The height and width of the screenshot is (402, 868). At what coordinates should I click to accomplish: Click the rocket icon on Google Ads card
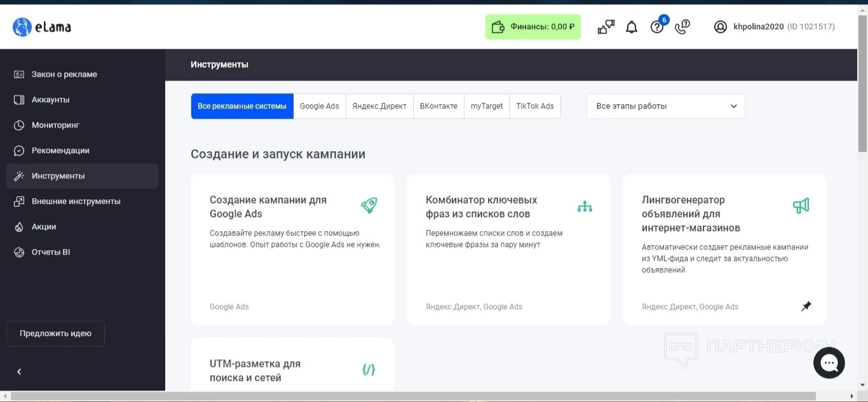point(369,206)
